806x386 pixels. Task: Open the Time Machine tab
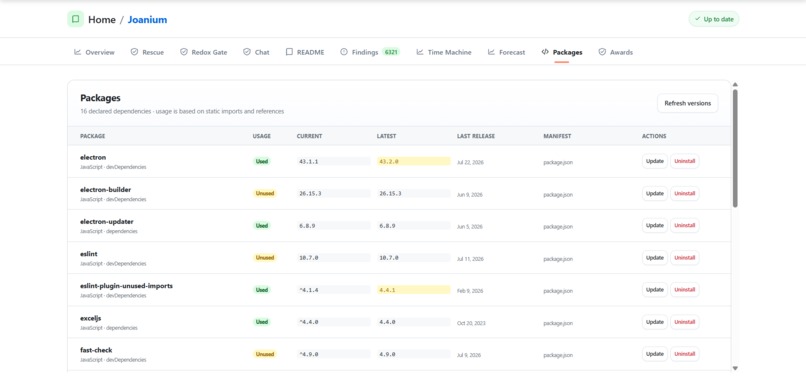click(x=444, y=52)
